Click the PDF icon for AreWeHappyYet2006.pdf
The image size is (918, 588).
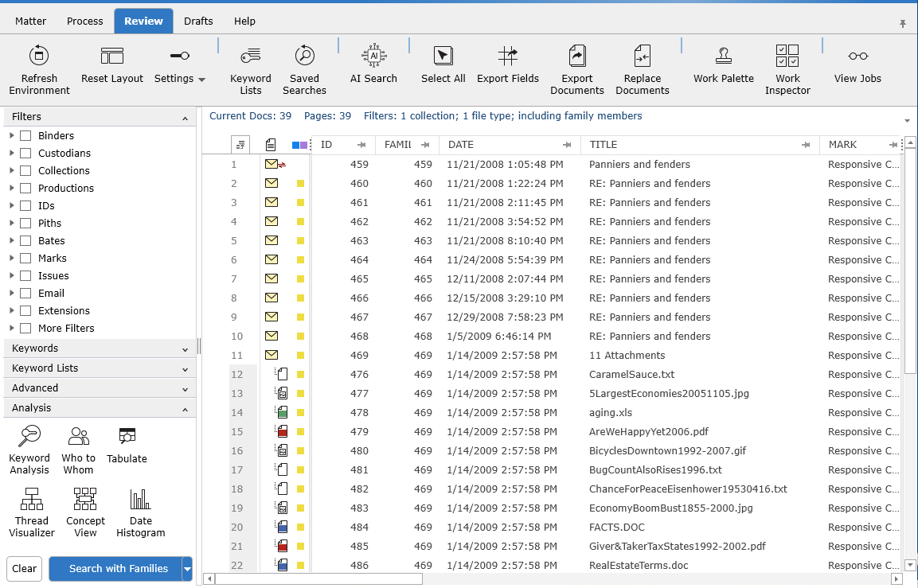point(282,432)
